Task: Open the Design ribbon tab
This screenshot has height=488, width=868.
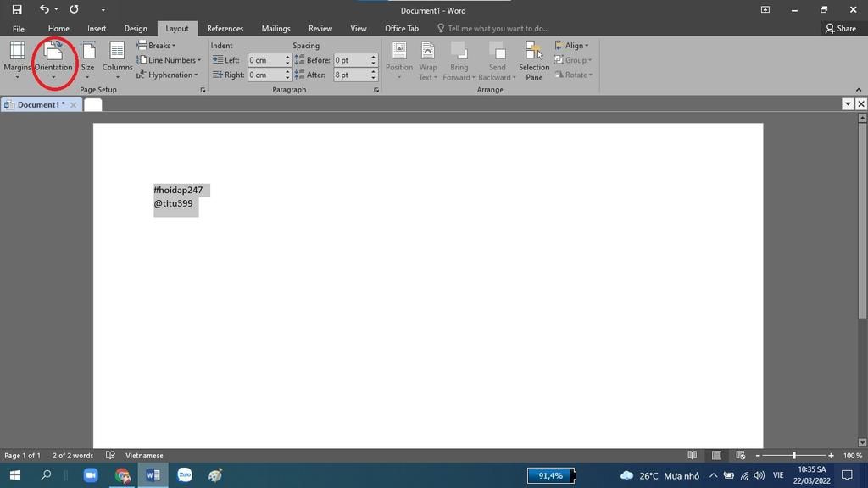Action: pos(136,28)
